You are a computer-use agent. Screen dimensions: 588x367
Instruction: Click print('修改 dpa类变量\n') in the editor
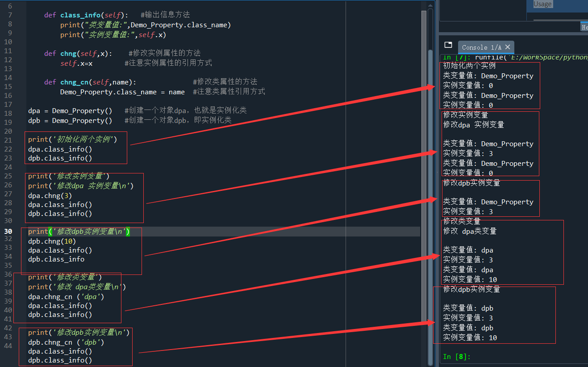(x=77, y=287)
